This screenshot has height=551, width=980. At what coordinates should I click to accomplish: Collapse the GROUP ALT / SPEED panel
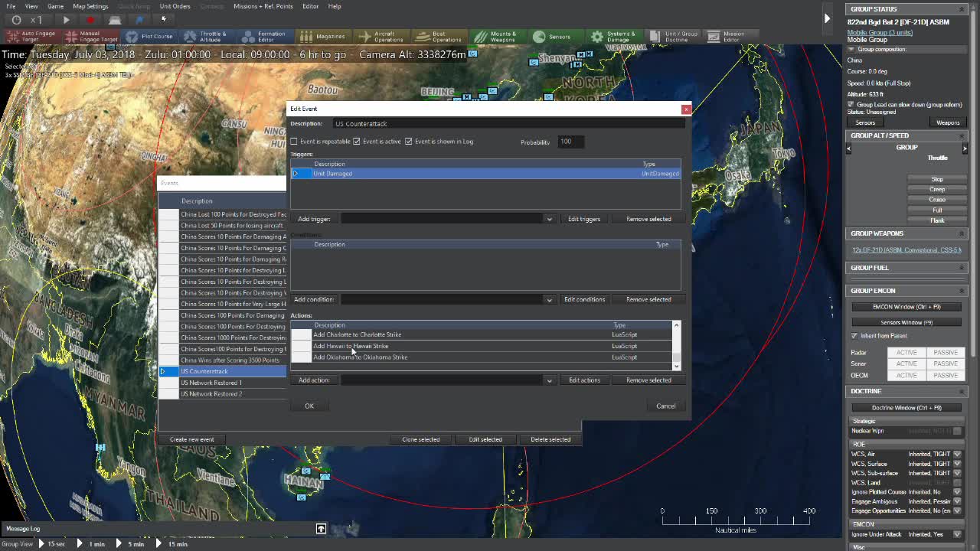963,135
